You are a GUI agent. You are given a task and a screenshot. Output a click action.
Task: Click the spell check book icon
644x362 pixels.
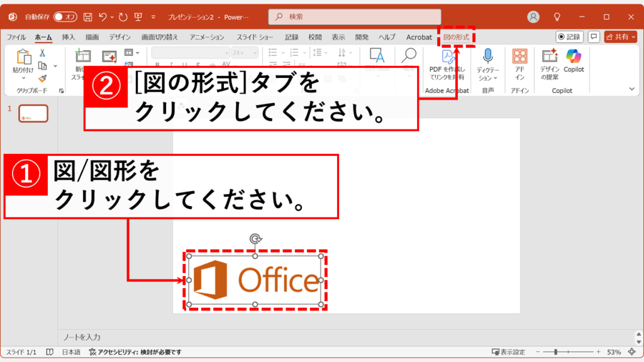(x=50, y=352)
